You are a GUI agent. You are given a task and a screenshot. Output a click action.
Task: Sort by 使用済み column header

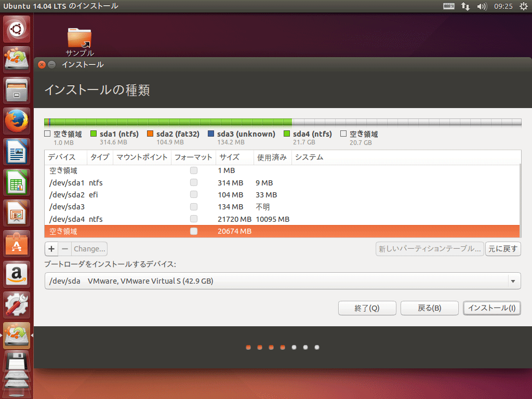click(x=272, y=157)
